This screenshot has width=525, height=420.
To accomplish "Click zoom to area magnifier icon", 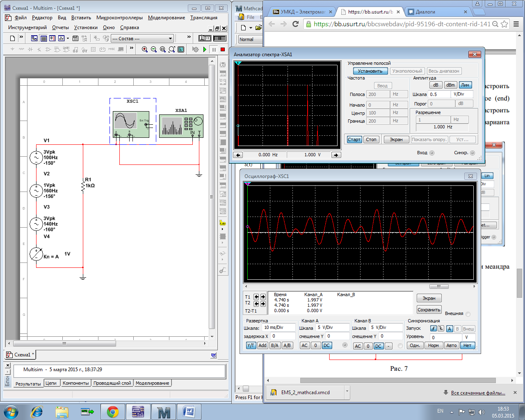I will [163, 49].
